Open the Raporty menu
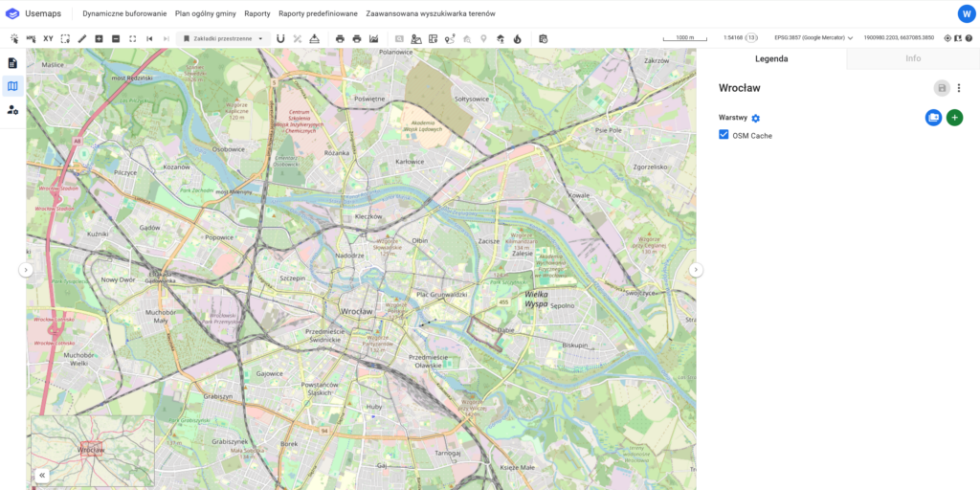Viewport: 980px width, 490px height. point(256,13)
